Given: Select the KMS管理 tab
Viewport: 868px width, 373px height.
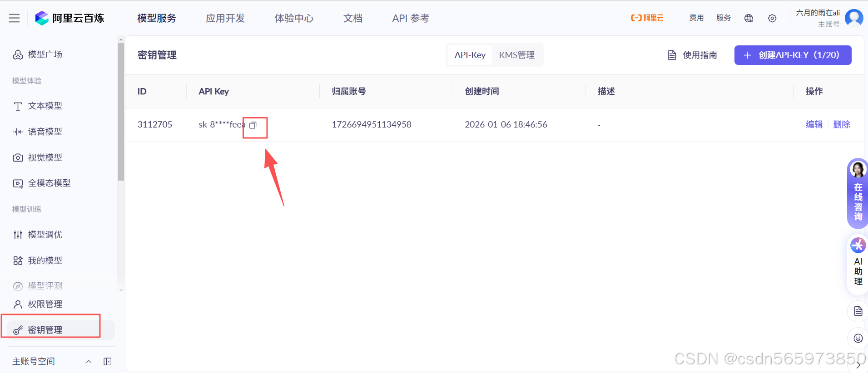Looking at the screenshot, I should tap(517, 55).
